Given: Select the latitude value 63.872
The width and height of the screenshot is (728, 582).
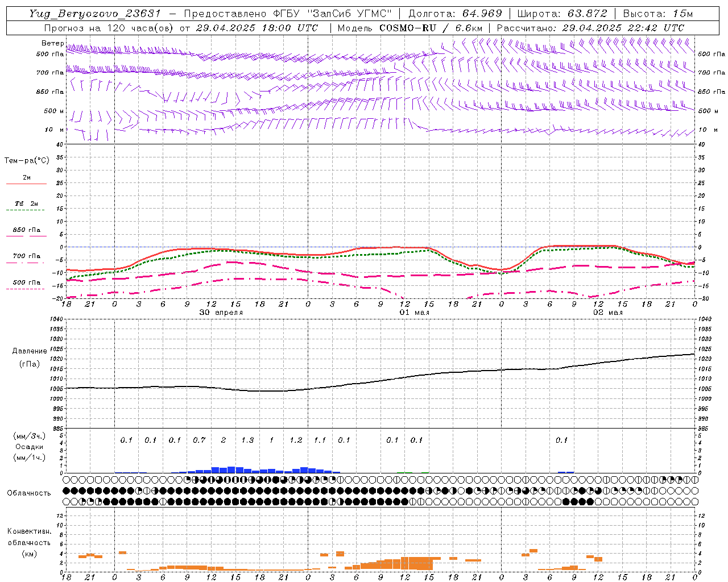Looking at the screenshot, I should (587, 14).
